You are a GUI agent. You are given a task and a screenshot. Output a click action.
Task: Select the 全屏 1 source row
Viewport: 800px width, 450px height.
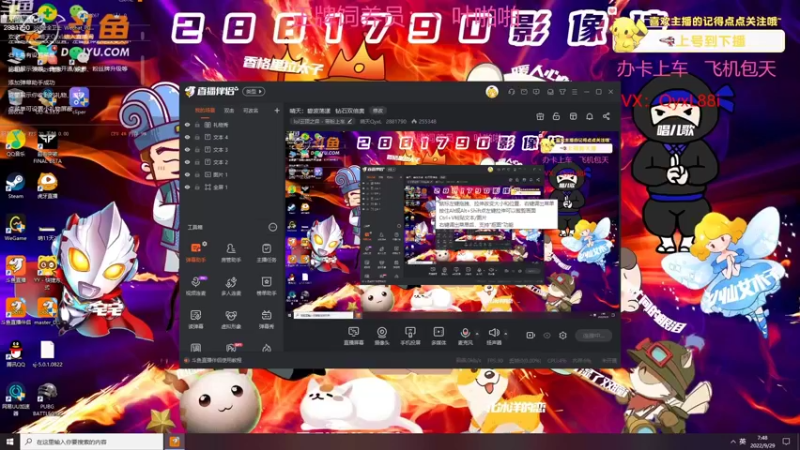coord(232,187)
